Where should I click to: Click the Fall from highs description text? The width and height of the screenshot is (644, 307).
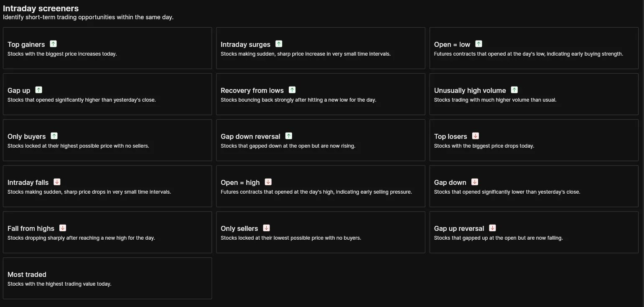[81, 238]
